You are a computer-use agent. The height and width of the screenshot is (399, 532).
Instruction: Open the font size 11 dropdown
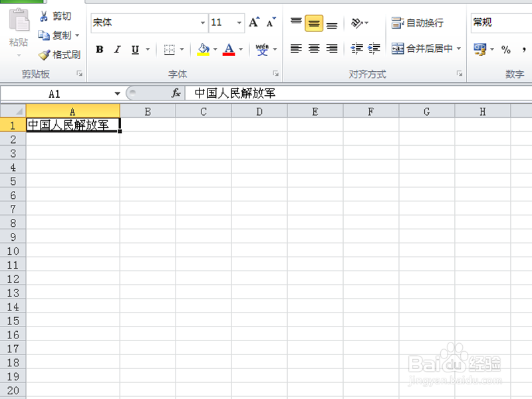click(x=239, y=23)
